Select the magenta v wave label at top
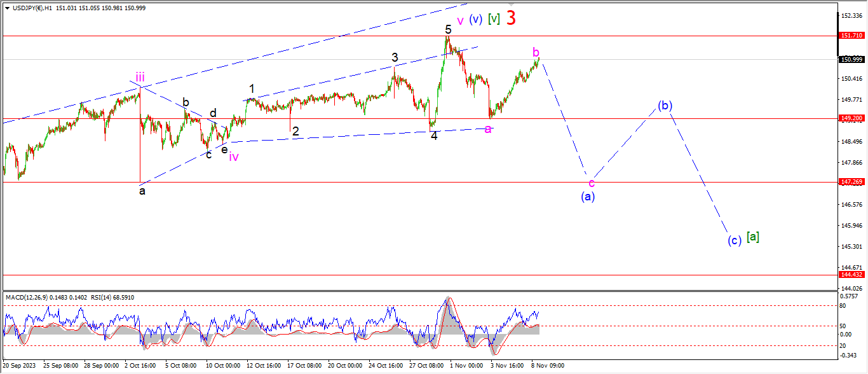868x374 pixels. (460, 20)
